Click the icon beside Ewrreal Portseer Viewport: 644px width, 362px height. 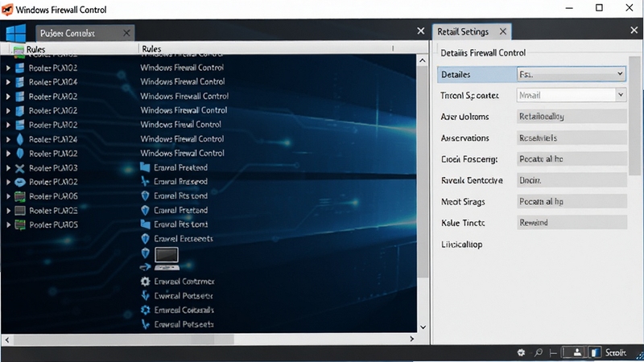[145, 295]
